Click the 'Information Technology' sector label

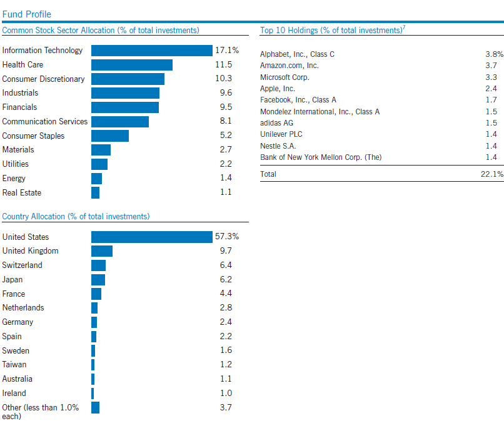tap(43, 51)
